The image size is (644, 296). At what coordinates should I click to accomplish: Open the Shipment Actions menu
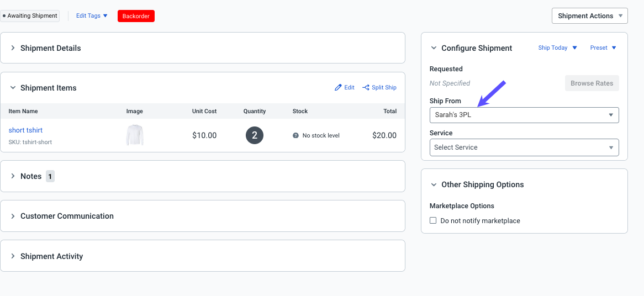tap(589, 16)
